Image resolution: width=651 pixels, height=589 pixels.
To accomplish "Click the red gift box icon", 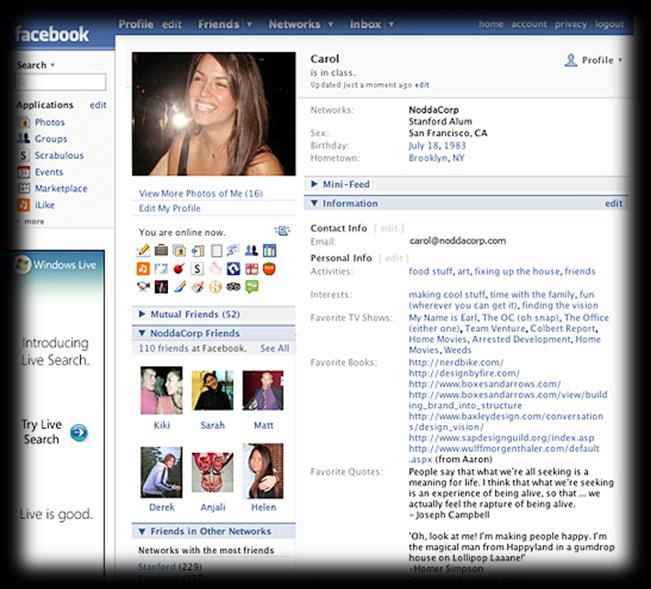I will click(x=252, y=269).
